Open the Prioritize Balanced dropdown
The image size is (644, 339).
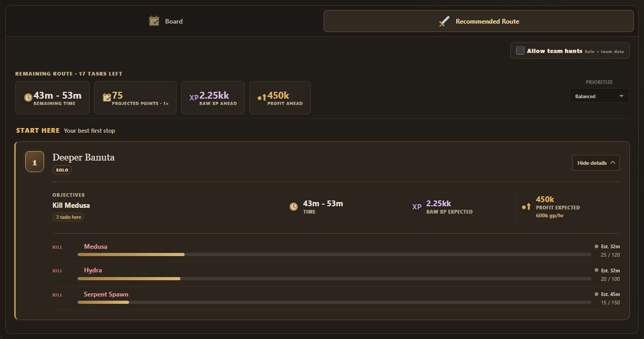coord(599,96)
